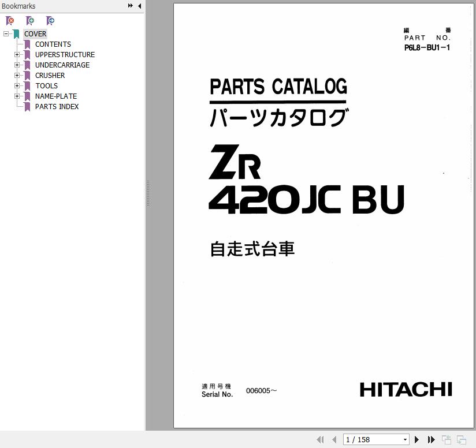
Task: Click the HITACHI logo on the page
Action: coord(406,390)
